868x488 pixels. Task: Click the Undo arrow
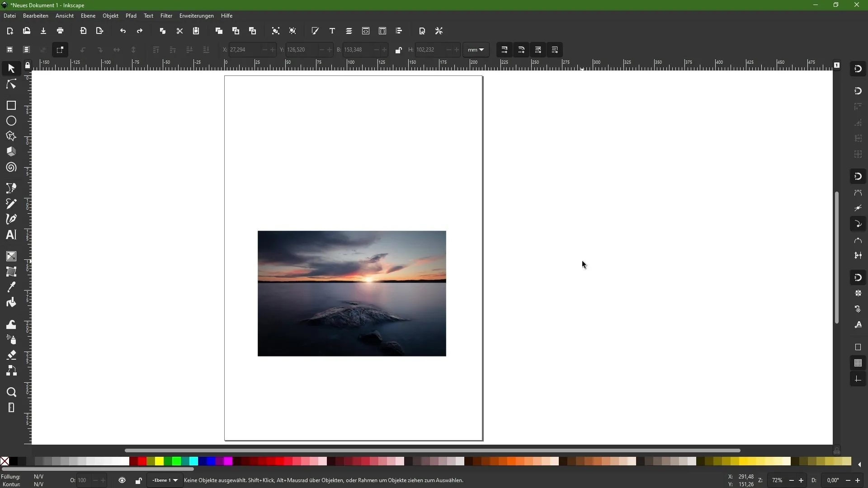pyautogui.click(x=123, y=31)
